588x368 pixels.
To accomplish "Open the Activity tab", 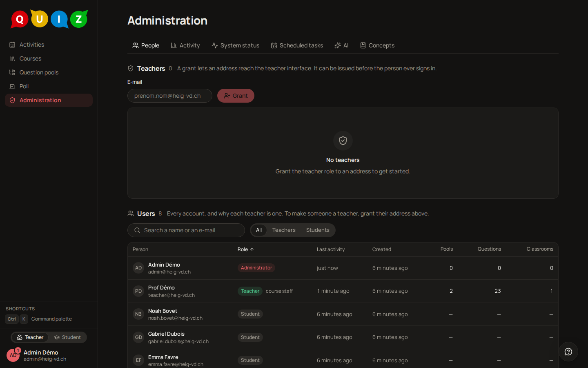I will click(185, 45).
